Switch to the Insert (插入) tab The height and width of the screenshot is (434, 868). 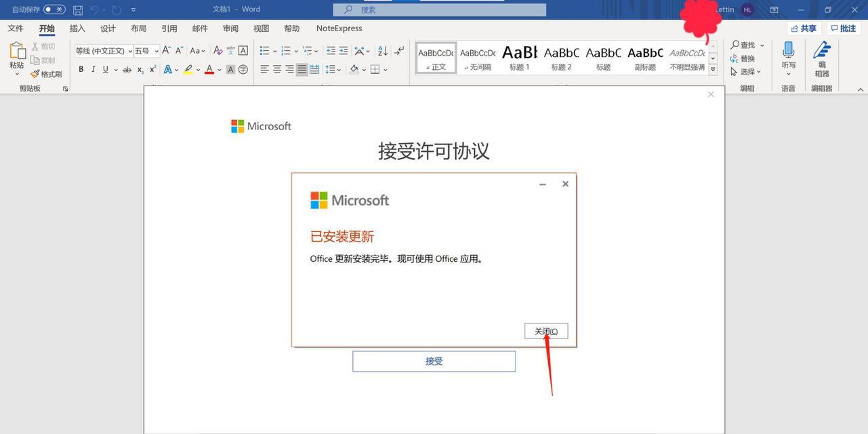click(77, 28)
